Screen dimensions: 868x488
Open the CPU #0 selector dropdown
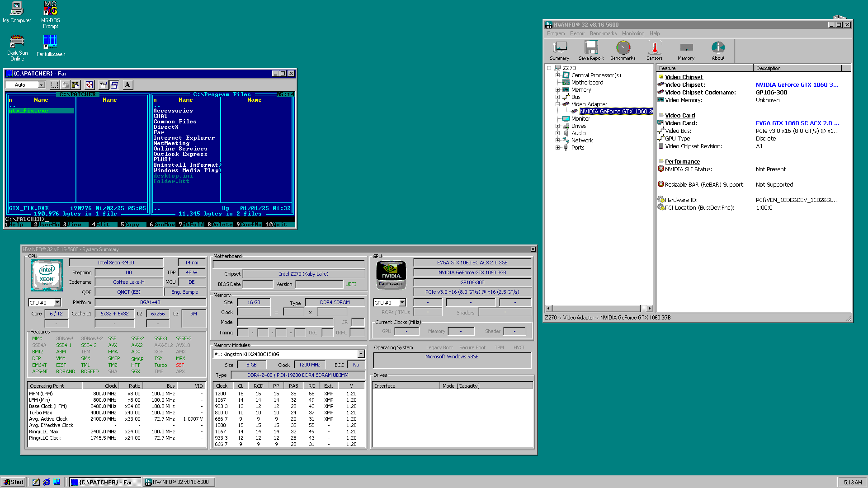[57, 303]
